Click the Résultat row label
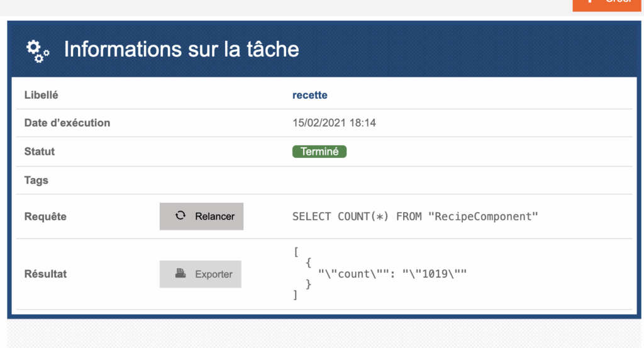 point(45,274)
